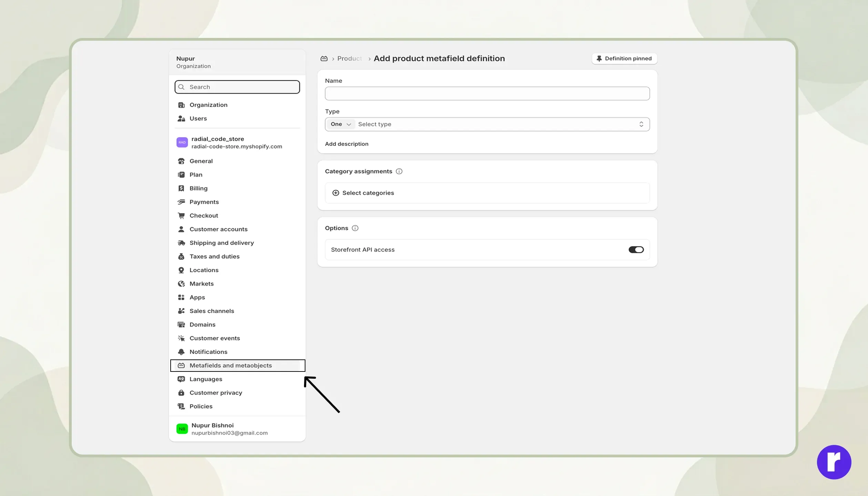Open the One value count dropdown

coord(340,124)
